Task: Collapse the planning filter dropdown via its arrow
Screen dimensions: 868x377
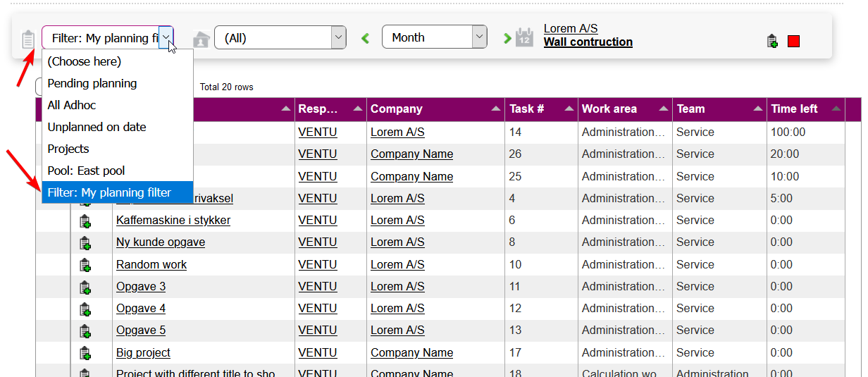Action: click(x=166, y=37)
